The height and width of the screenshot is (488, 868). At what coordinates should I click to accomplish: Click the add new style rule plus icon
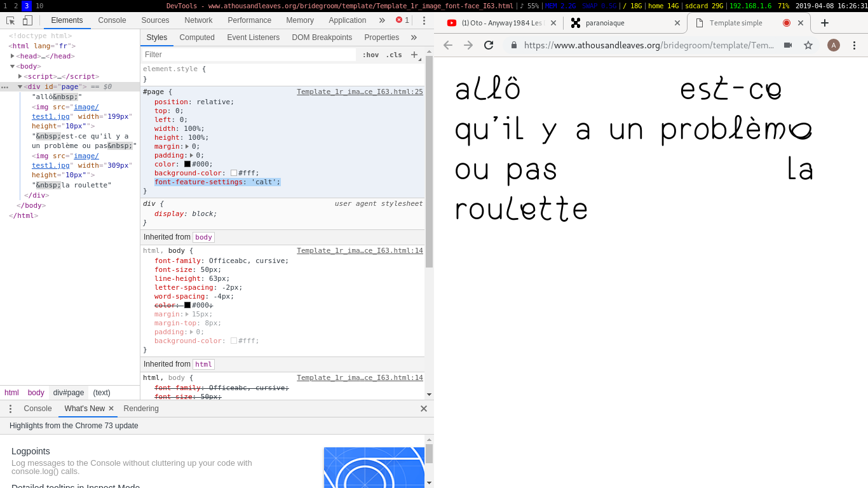pos(414,55)
